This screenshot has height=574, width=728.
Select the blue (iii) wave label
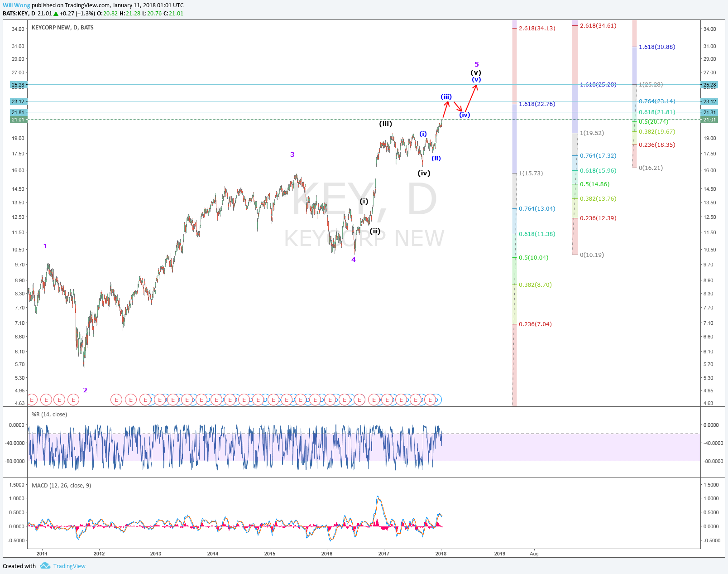(x=446, y=97)
